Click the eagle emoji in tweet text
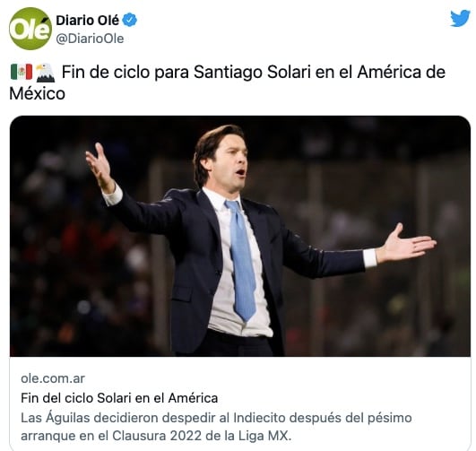 (46, 73)
